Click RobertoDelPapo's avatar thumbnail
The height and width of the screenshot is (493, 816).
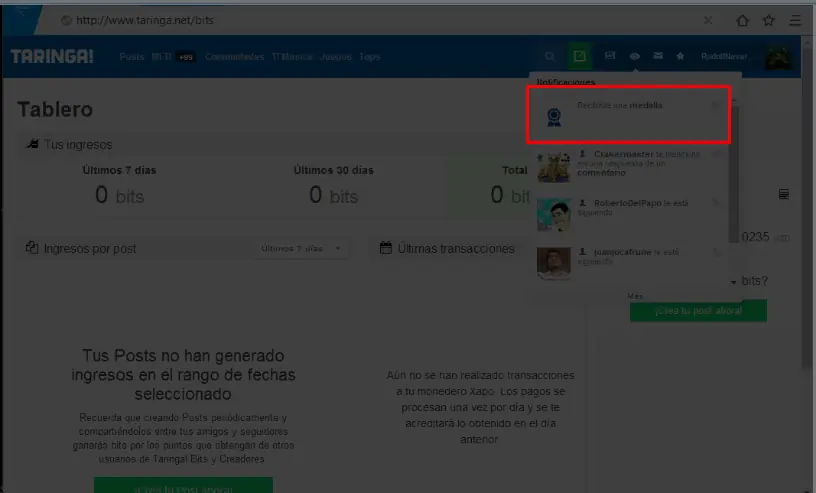pos(554,214)
